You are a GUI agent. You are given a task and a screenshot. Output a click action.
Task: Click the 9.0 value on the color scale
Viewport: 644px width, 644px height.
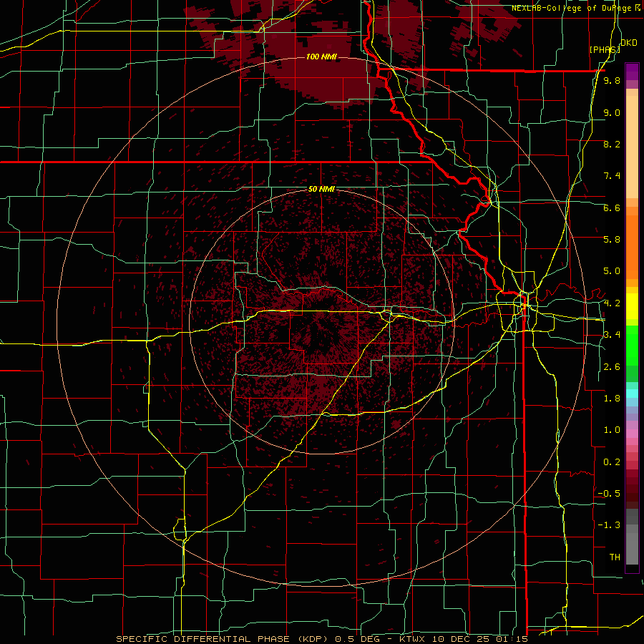(612, 112)
